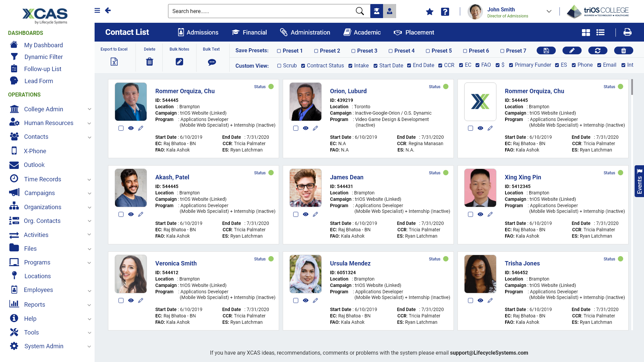Viewport: 644px width, 362px height.
Task: Click the save preset pill button
Action: point(546,51)
